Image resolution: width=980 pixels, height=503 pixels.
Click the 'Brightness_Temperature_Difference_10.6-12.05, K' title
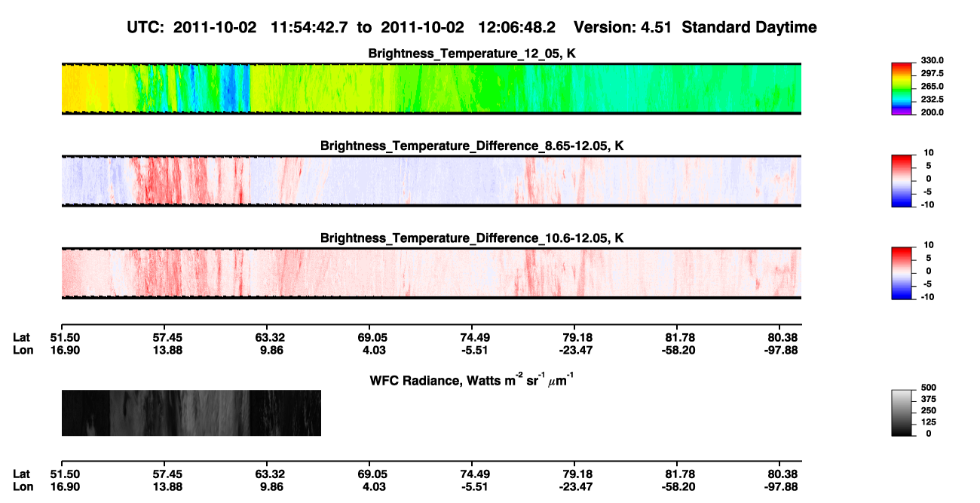coord(472,238)
